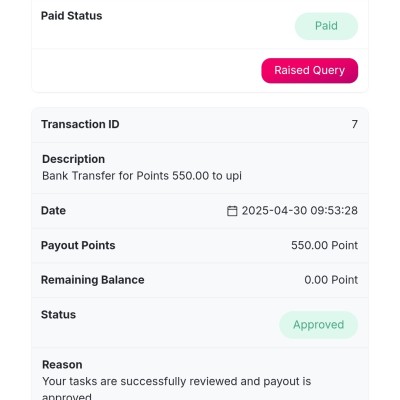Select the Description heading

coord(73,159)
